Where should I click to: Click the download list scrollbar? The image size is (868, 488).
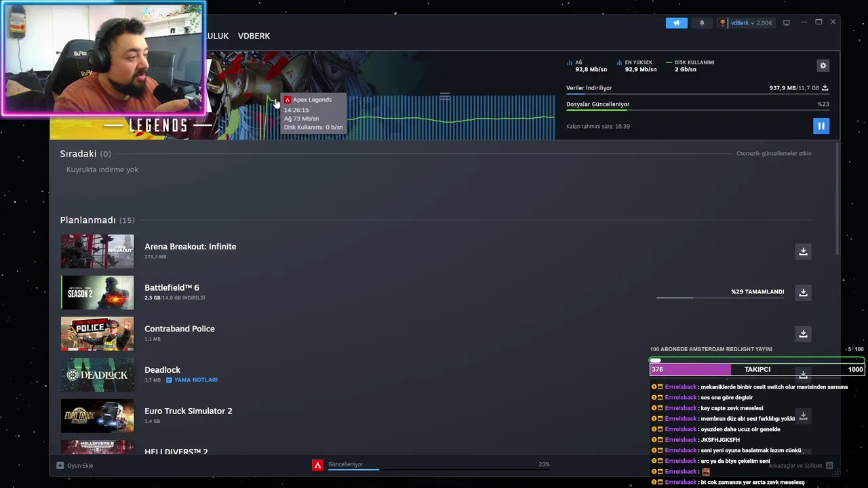coord(837,200)
